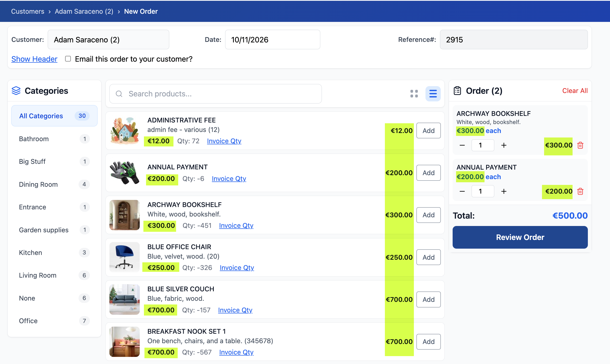
Task: Click Clear All in order panel
Action: pyautogui.click(x=575, y=91)
